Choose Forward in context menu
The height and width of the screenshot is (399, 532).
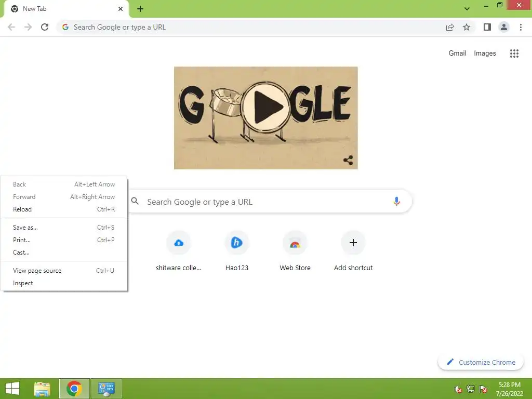[x=64, y=197]
